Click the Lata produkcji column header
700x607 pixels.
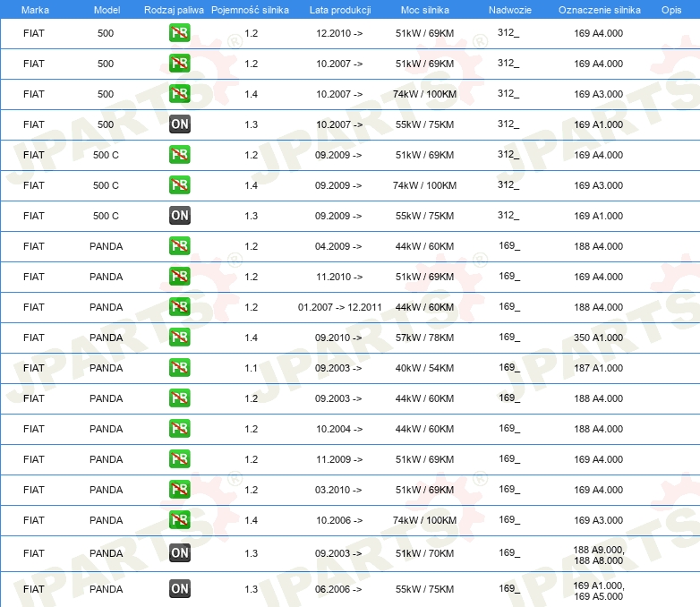pos(340,10)
